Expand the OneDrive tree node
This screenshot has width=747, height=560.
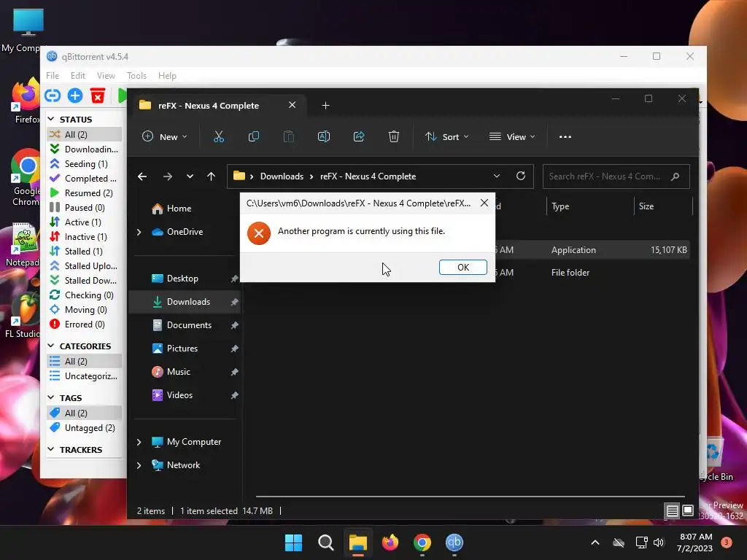click(x=139, y=232)
